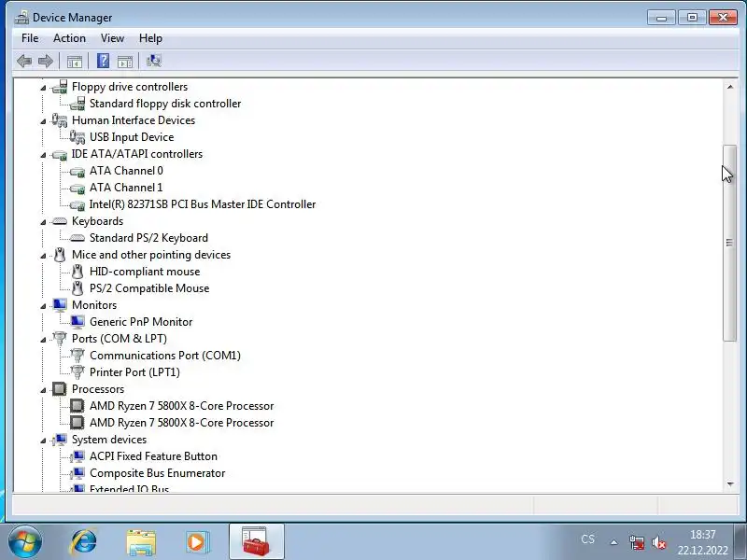747x560 pixels.
Task: Collapse the Monitors node
Action: (43, 306)
